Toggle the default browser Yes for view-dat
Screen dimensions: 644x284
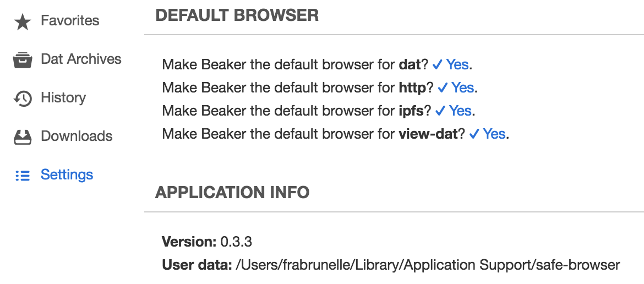tap(494, 134)
